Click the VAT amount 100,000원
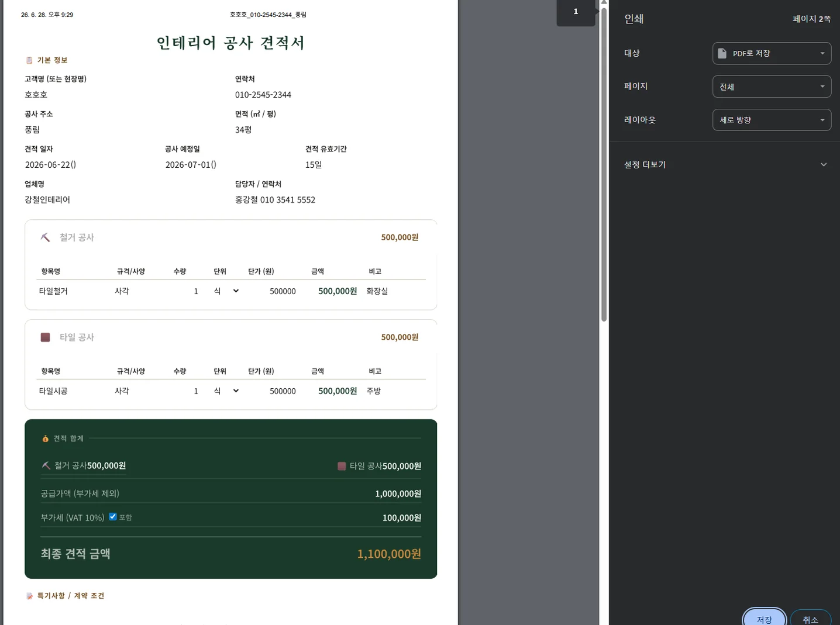The height and width of the screenshot is (625, 840). tap(401, 518)
